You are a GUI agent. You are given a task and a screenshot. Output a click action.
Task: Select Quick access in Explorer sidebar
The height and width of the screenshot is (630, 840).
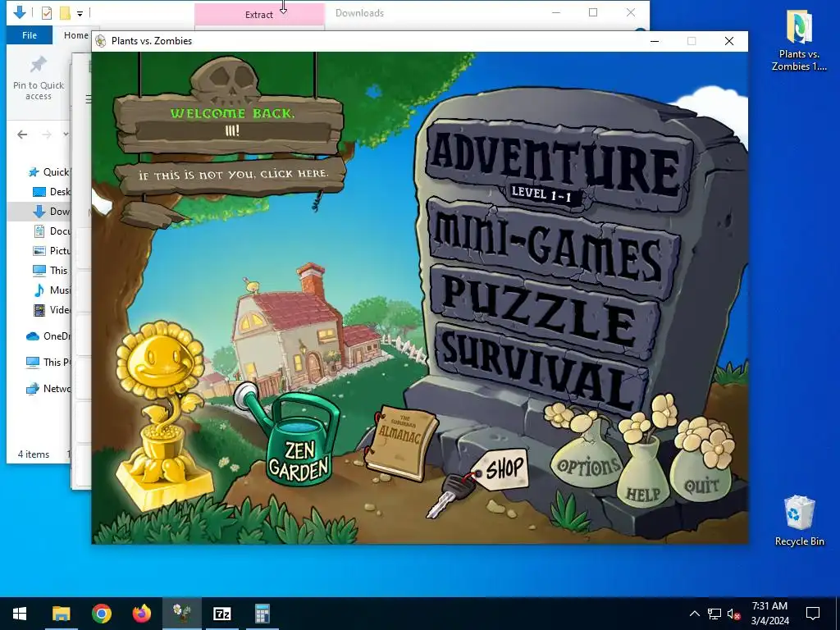tap(48, 172)
